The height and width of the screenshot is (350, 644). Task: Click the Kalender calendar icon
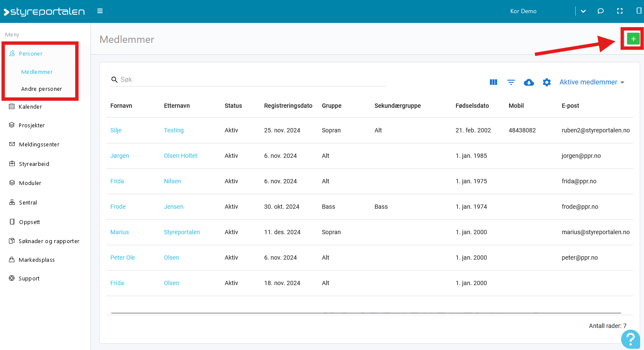point(12,106)
